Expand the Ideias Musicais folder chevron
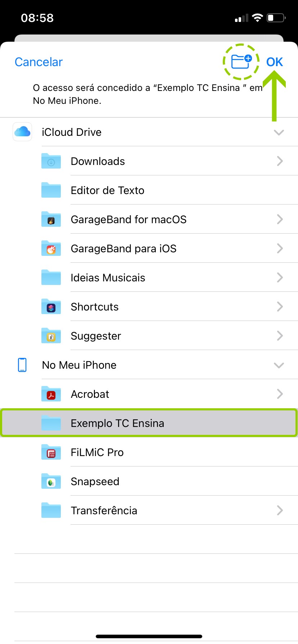Screen dimensions: 298x644 click(280, 277)
